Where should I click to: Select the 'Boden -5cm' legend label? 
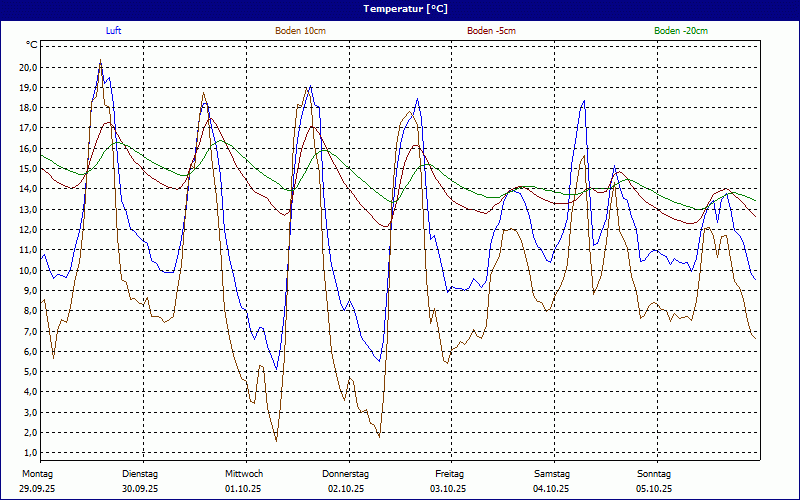pos(491,31)
